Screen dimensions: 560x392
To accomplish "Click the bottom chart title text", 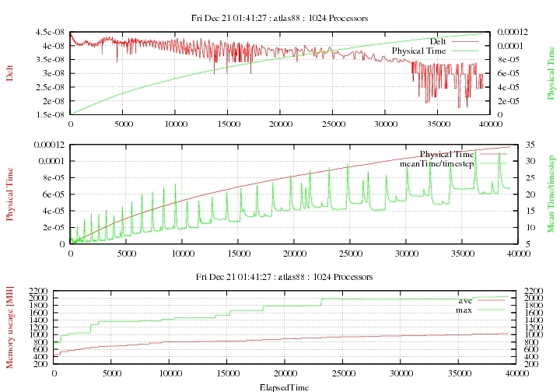I will tap(279, 276).
